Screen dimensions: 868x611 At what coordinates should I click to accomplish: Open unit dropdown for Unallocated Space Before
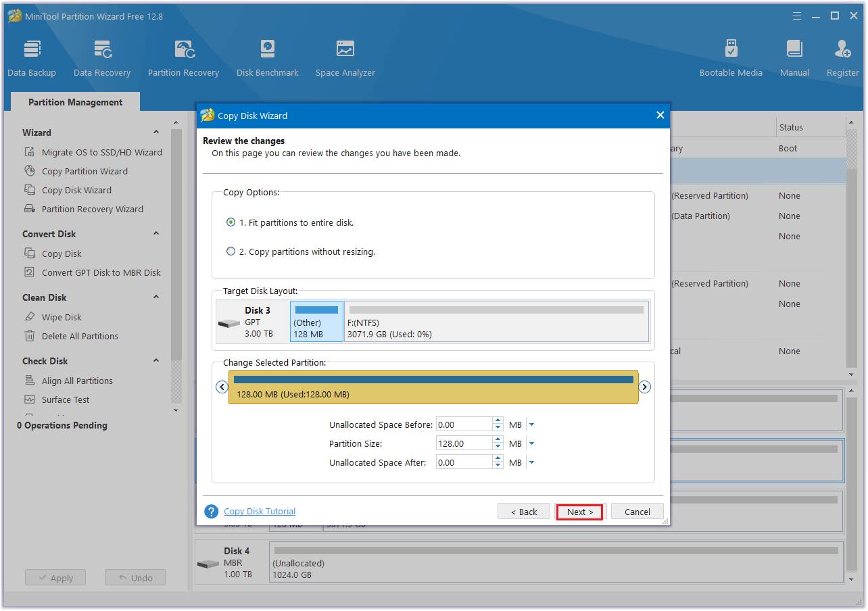(531, 424)
